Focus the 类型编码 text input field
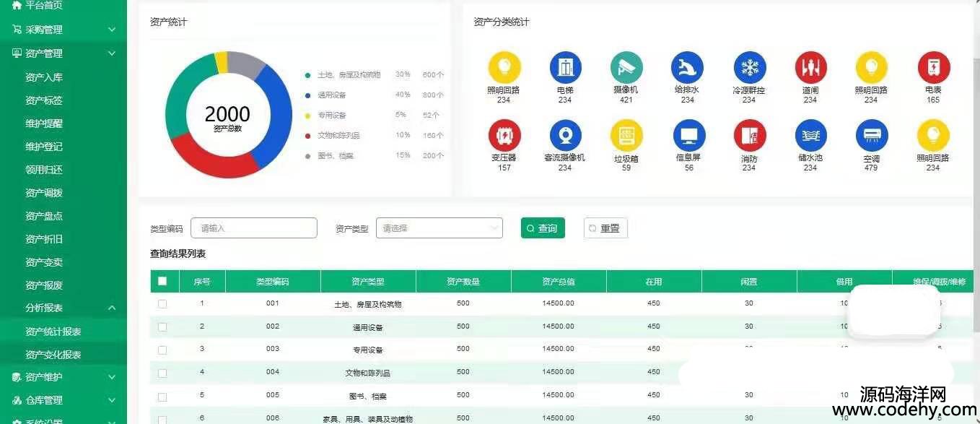The height and width of the screenshot is (424, 980). point(254,228)
